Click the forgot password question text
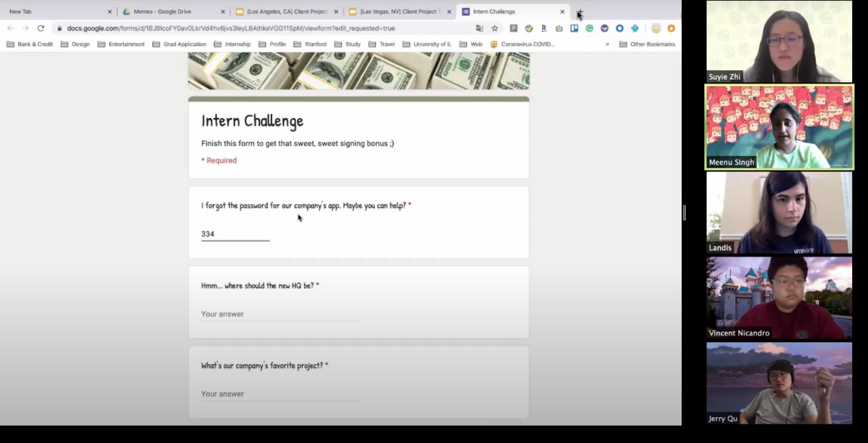This screenshot has width=868, height=443. [x=304, y=206]
